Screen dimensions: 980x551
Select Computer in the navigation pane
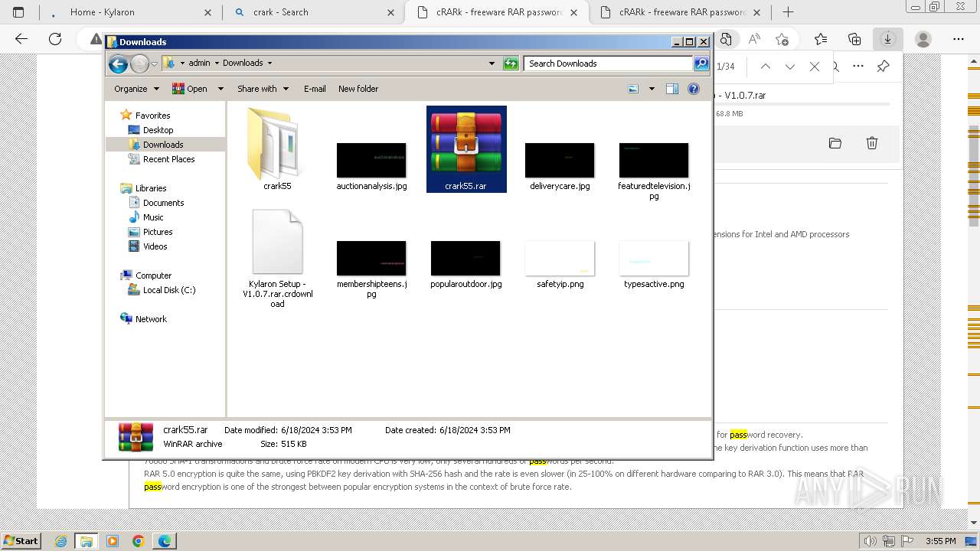point(153,275)
